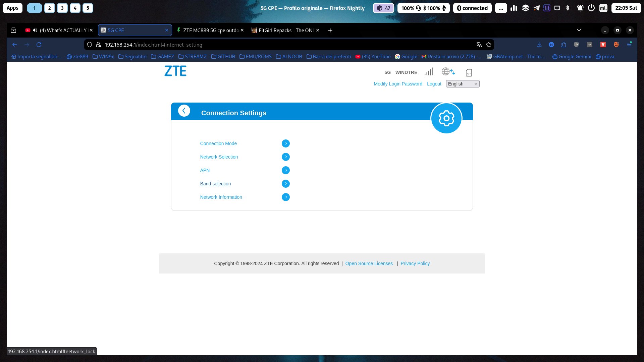Image resolution: width=644 pixels, height=362 pixels.
Task: Open the English language dropdown
Action: (x=463, y=84)
